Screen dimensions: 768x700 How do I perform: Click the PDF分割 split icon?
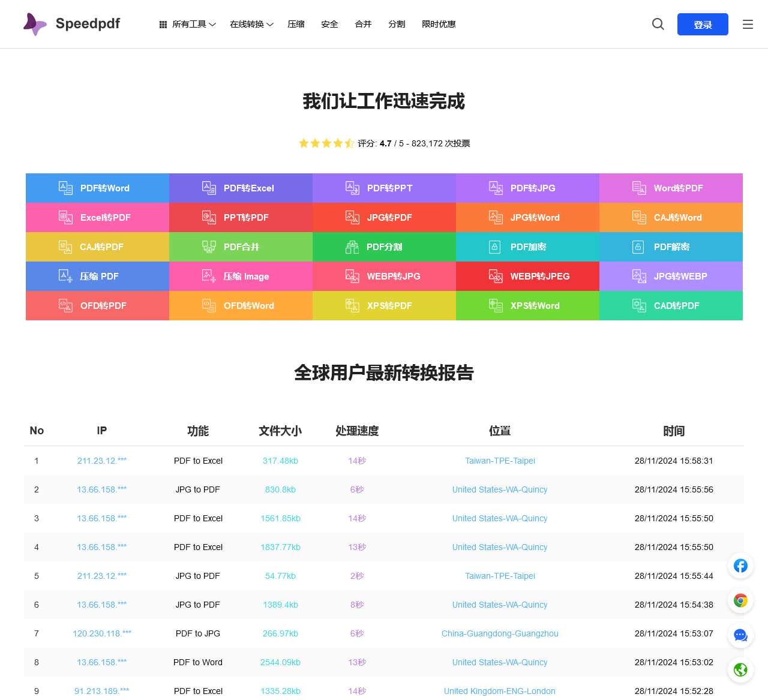coord(352,247)
